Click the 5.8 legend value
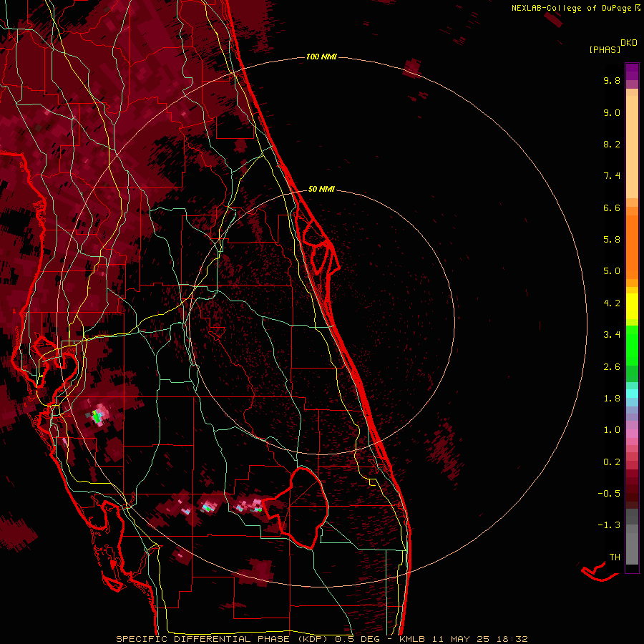 (x=612, y=240)
